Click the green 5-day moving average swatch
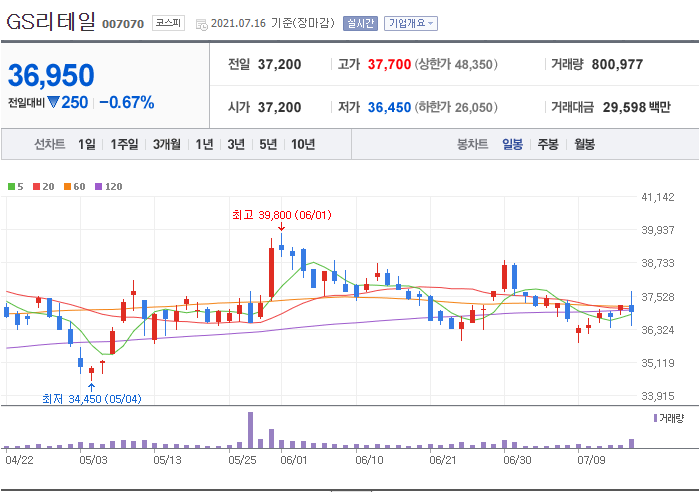The height and width of the screenshot is (492, 699). click(11, 186)
